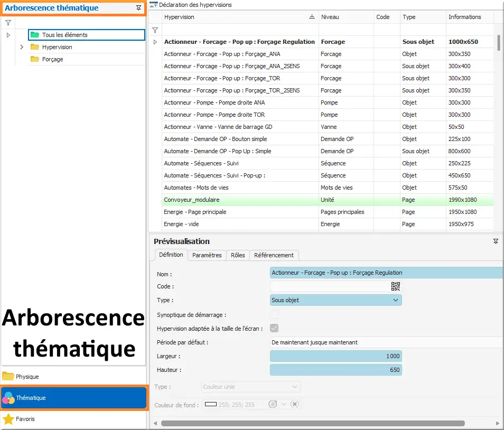Select the Forçage_ANA row
This screenshot has height=430, width=504.
pos(328,54)
